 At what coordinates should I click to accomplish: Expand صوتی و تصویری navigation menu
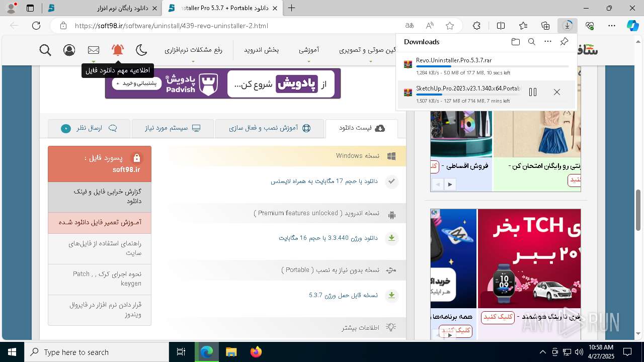coord(370,50)
